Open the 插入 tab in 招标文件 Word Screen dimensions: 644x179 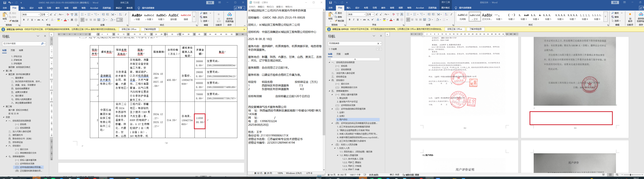pyautogui.click(x=23, y=8)
